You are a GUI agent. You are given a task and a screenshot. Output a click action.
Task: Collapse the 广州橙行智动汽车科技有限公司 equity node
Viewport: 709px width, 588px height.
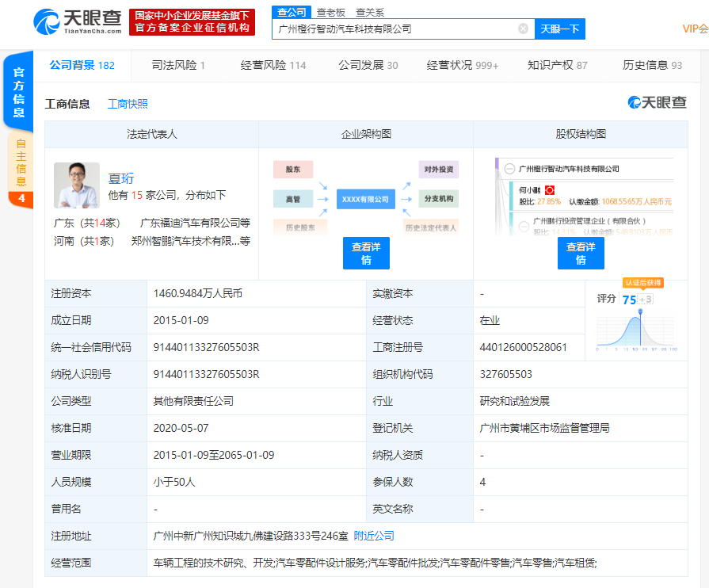click(509, 169)
